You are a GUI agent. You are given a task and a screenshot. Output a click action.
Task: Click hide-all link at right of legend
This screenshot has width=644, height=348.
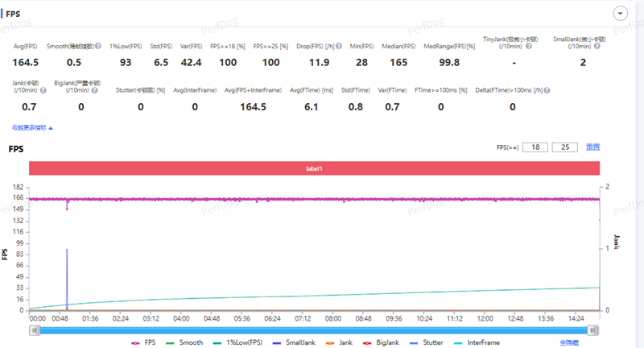point(570,342)
